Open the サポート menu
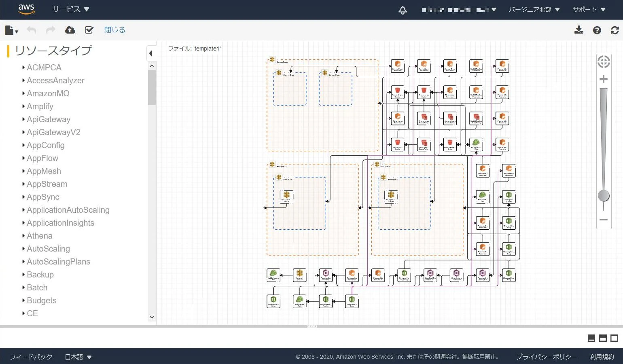 coord(589,9)
